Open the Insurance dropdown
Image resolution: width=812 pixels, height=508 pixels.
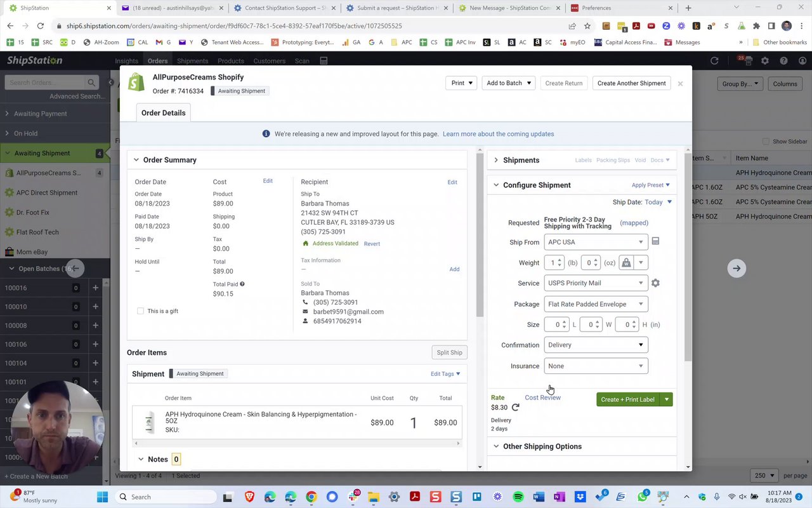596,366
